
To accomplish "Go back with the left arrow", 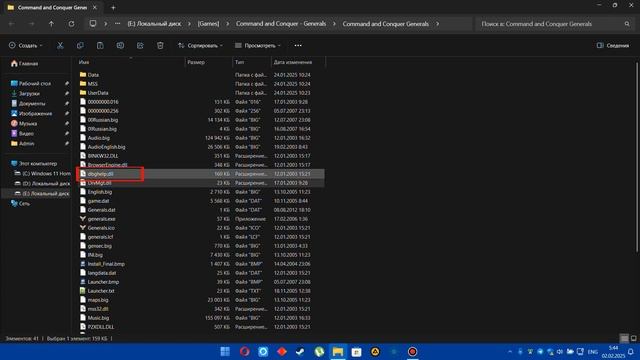I will 11,24.
